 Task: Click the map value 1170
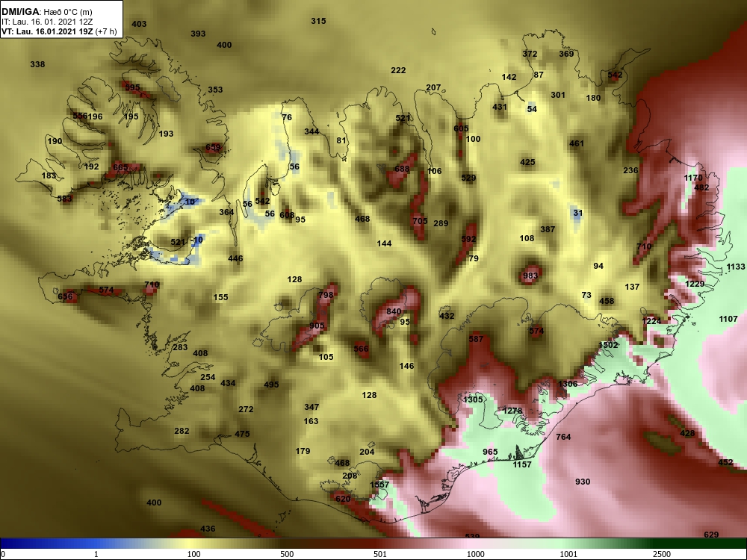pos(693,178)
